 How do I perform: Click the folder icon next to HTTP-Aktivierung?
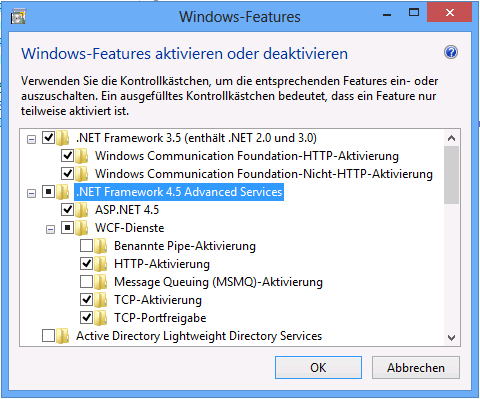(101, 264)
